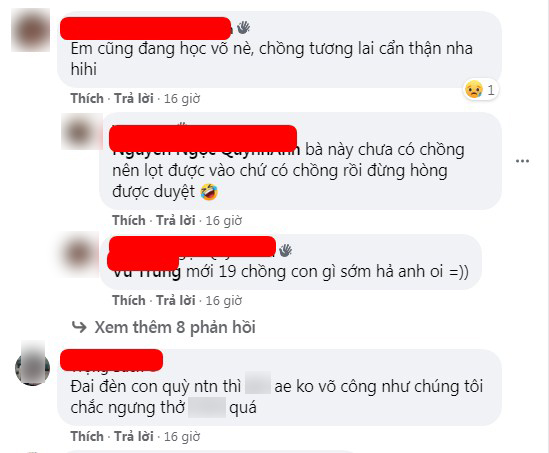The height and width of the screenshot is (453, 549).
Task: Reply to the 'Em cũng đang học võ' comment
Action: pos(134,98)
